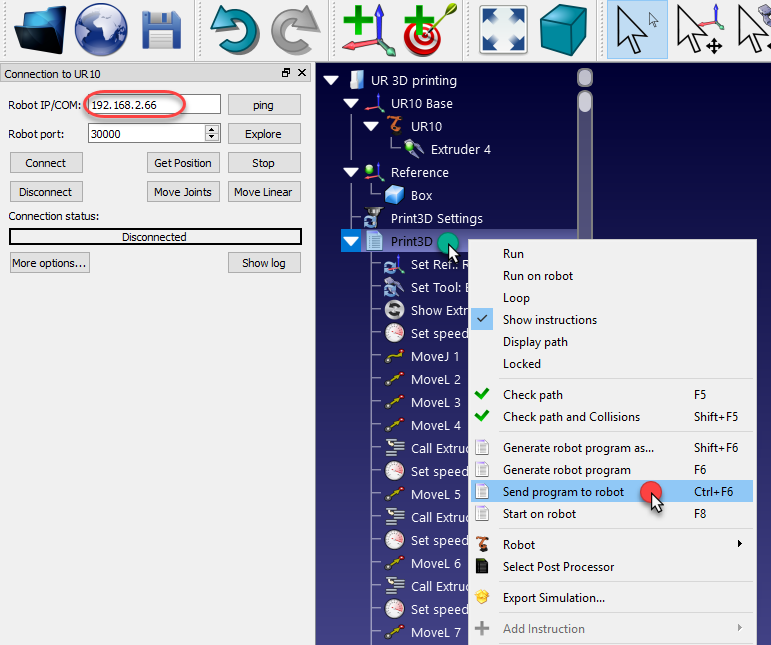Choose Send program to robot
Screen dimensions: 771x645
click(x=563, y=492)
